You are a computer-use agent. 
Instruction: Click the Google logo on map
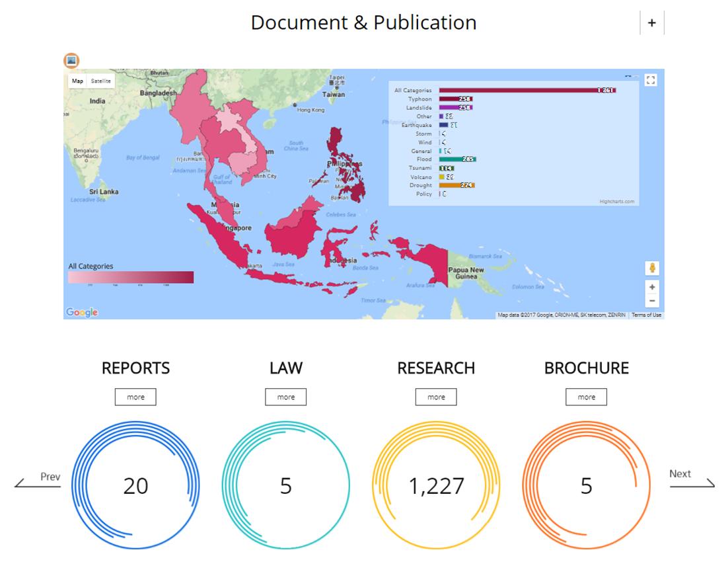point(82,312)
